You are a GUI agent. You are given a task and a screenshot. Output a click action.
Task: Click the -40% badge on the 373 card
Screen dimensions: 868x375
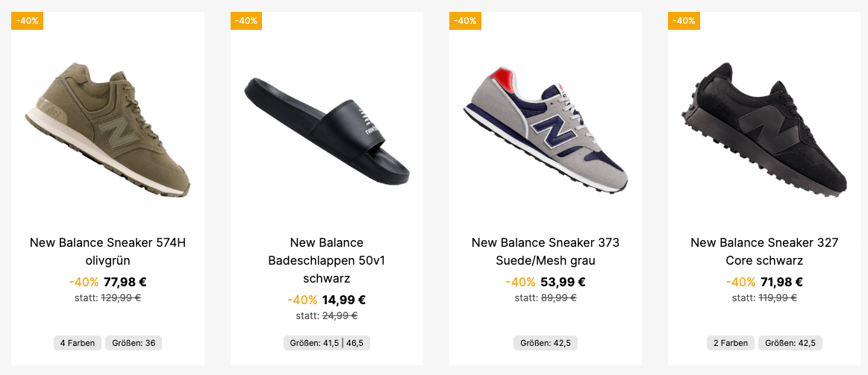464,20
